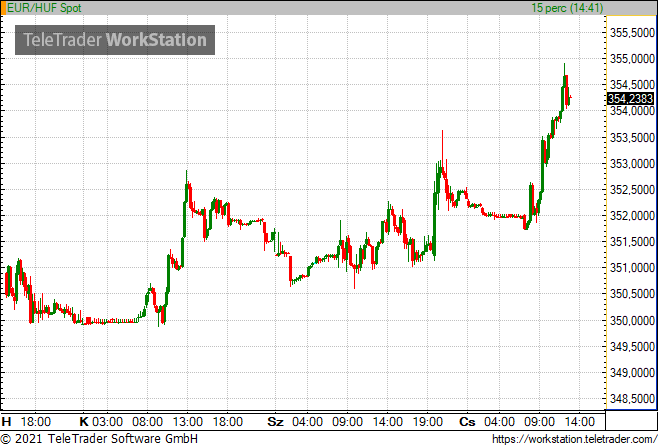Click the current price label 354,2383
The width and height of the screenshot is (658, 448).
pos(630,99)
